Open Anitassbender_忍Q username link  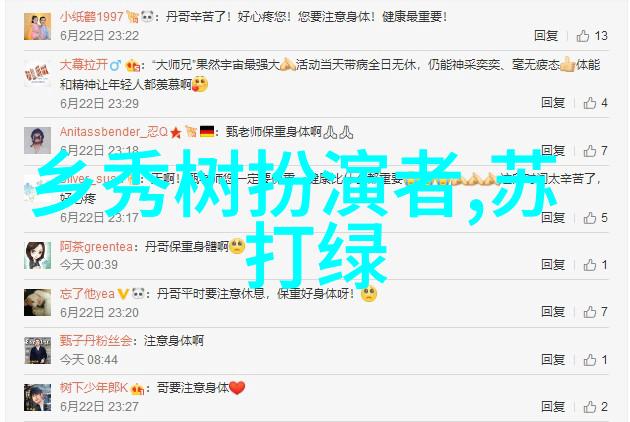tap(114, 132)
